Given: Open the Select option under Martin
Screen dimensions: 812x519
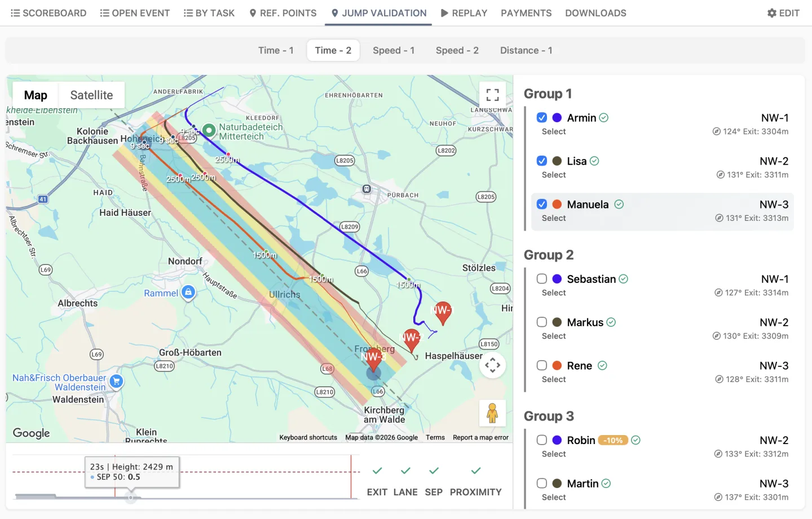Looking at the screenshot, I should (x=554, y=497).
